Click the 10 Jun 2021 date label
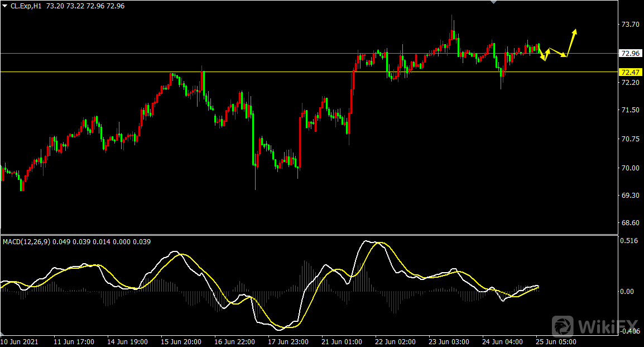644x347 pixels. [20, 341]
